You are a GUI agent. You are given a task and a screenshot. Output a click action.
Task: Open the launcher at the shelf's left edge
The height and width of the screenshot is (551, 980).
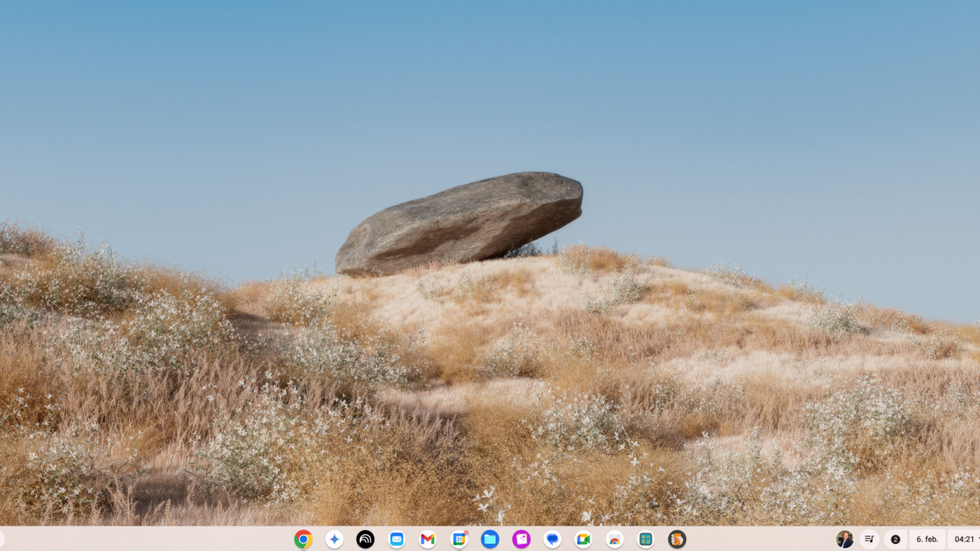click(2, 539)
